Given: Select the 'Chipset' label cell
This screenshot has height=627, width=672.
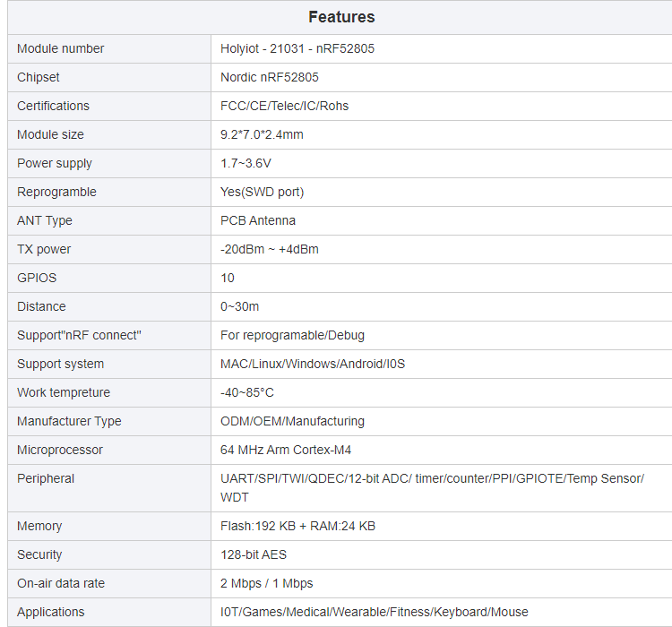Looking at the screenshot, I should [x=39, y=77].
